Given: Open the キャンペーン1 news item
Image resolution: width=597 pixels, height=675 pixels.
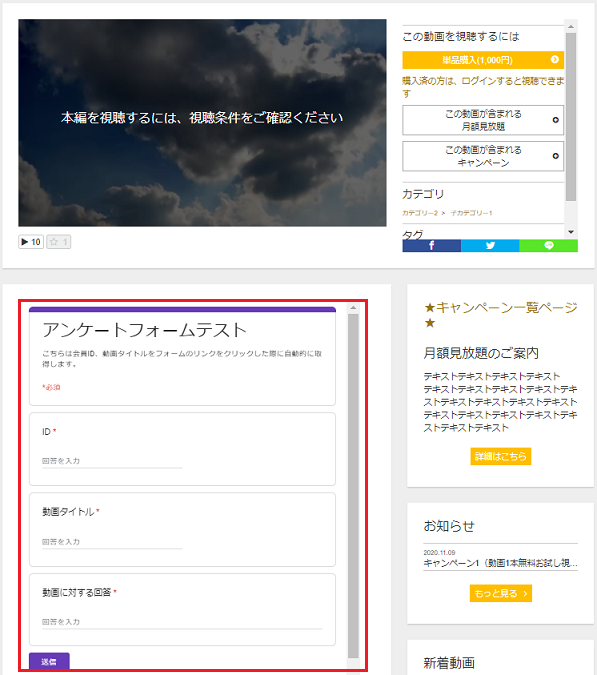Looking at the screenshot, I should [x=500, y=563].
